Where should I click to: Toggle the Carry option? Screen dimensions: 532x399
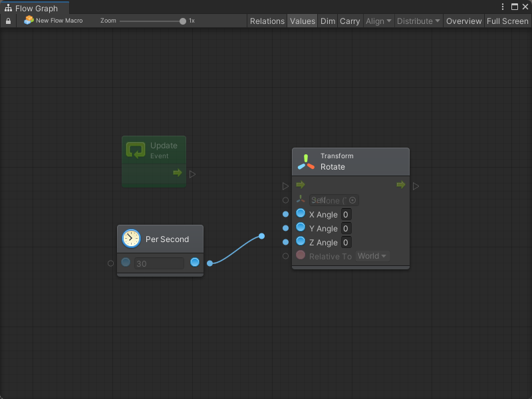tap(350, 21)
